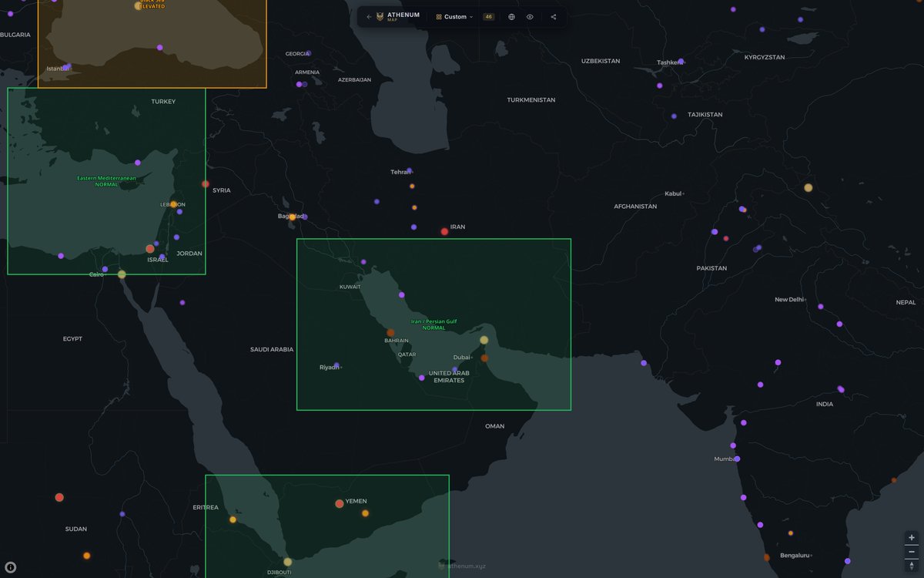Select the purple marker at Mumbai
The width and height of the screenshot is (924, 578).
(737, 459)
